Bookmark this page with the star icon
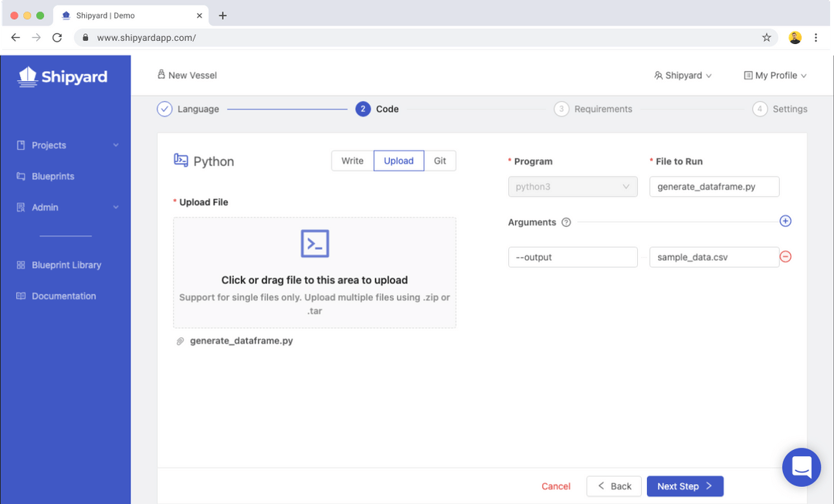The height and width of the screenshot is (504, 834). point(767,37)
